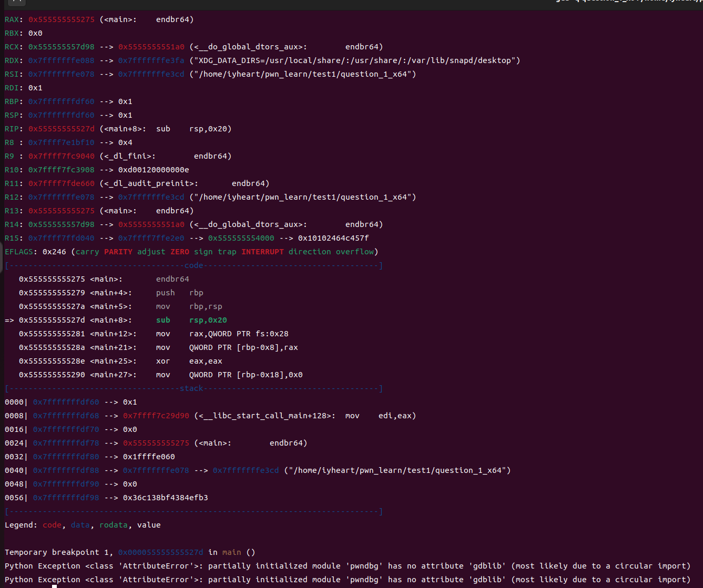Click the R8 address 0x7ffff7e1bf10
The height and width of the screenshot is (588, 703).
click(x=62, y=142)
